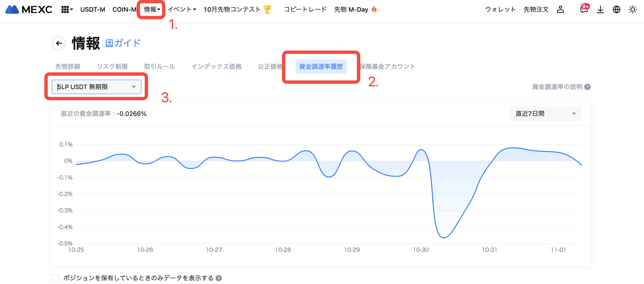The width and height of the screenshot is (644, 284).
Task: Open the 直近7日間 period dropdown
Action: pyautogui.click(x=545, y=114)
